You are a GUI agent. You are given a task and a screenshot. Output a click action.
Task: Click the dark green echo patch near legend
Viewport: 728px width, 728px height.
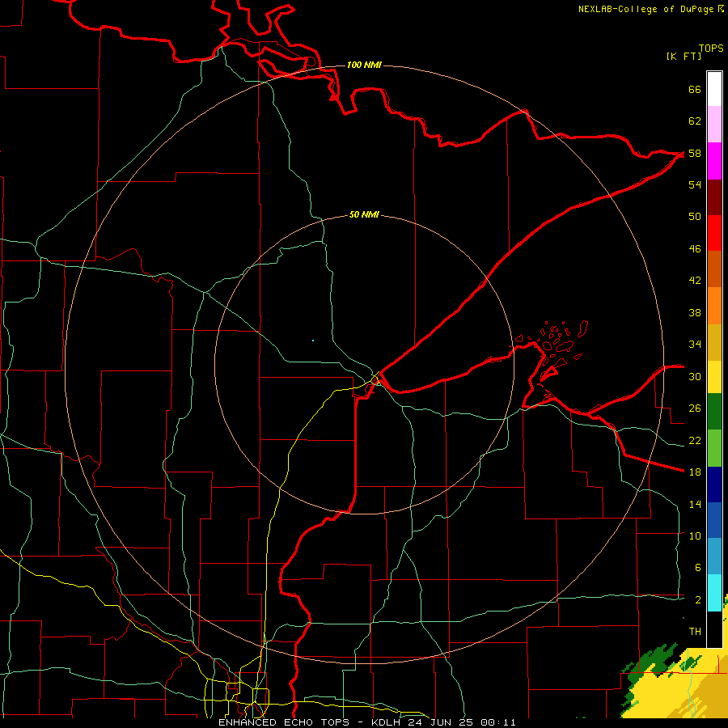pyautogui.click(x=655, y=660)
